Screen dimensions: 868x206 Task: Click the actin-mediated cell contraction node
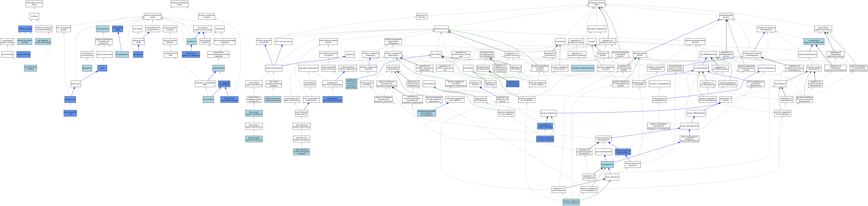coord(328,68)
